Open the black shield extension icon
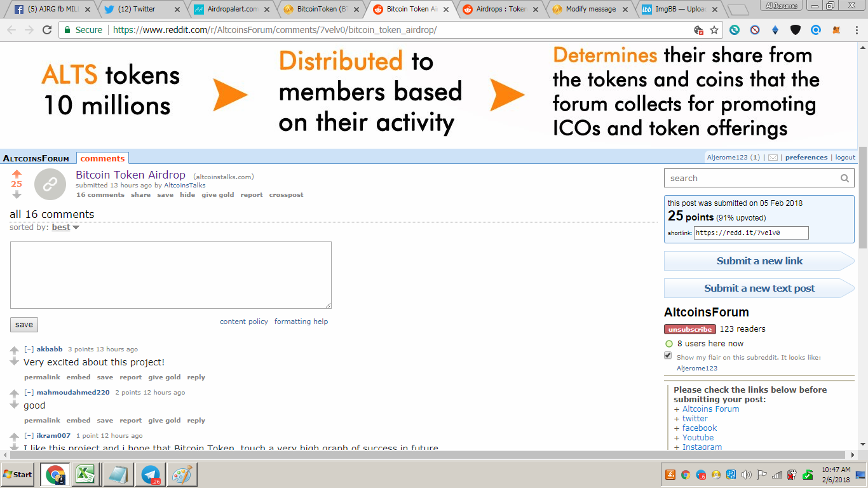Screen dimensions: 868x488 point(796,30)
